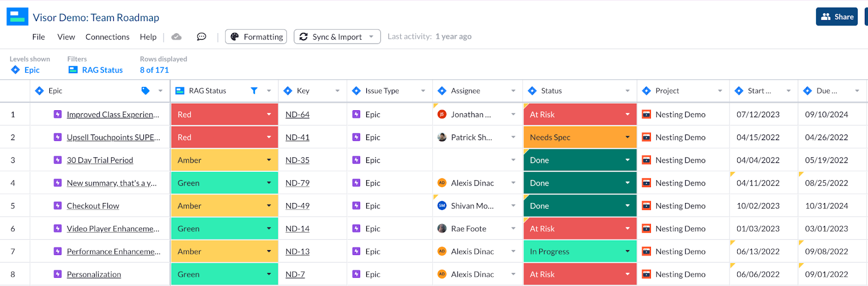Open the Issue Type column header dropdown arrow
Screen dimensions: 868x286
[423, 91]
